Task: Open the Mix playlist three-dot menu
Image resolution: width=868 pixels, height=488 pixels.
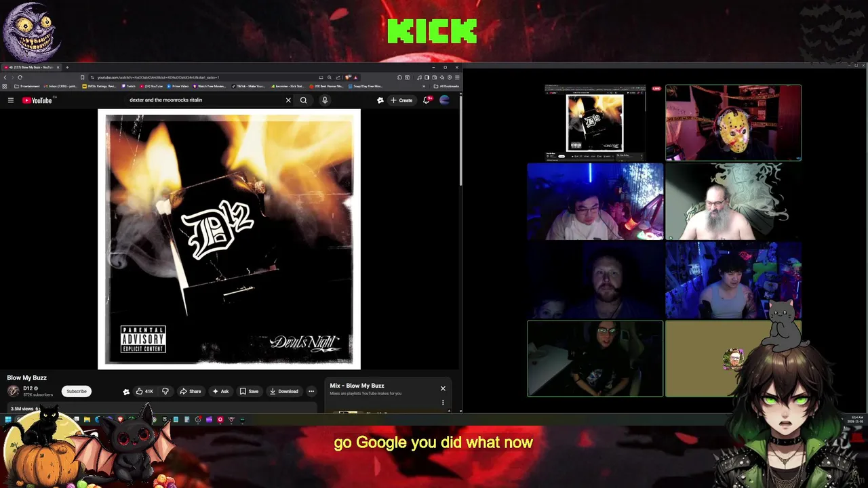Action: coord(443,402)
